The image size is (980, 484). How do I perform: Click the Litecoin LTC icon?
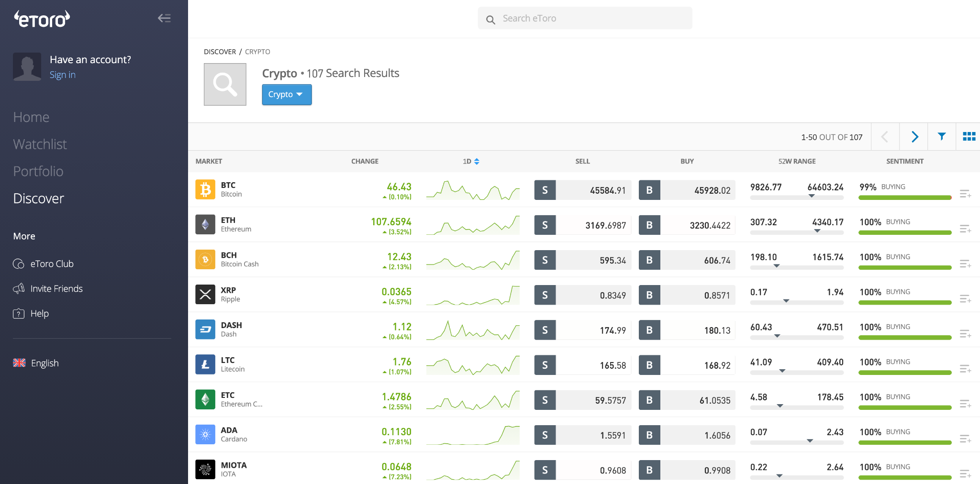click(205, 364)
